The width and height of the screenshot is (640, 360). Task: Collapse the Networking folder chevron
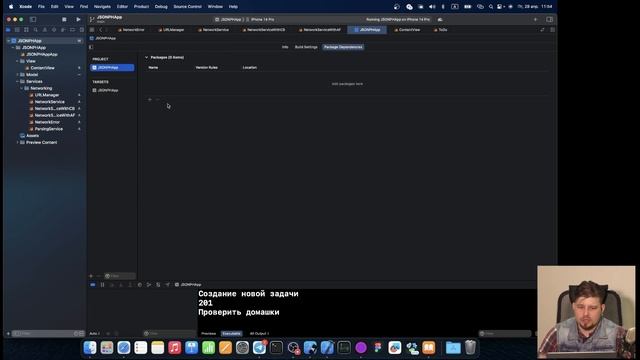(22, 88)
